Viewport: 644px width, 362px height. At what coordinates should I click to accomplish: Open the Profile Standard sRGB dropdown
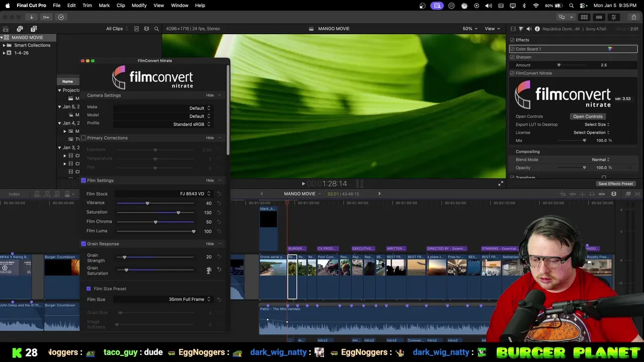162,124
